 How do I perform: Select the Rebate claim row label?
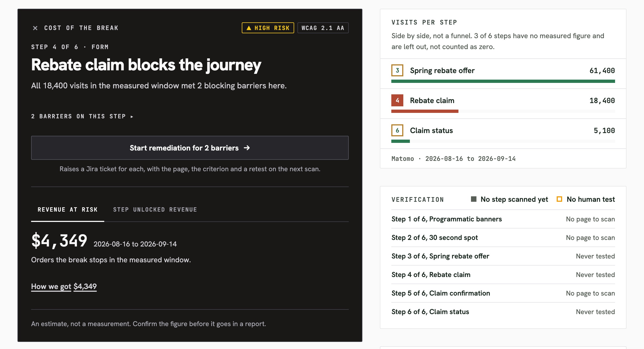pyautogui.click(x=432, y=101)
